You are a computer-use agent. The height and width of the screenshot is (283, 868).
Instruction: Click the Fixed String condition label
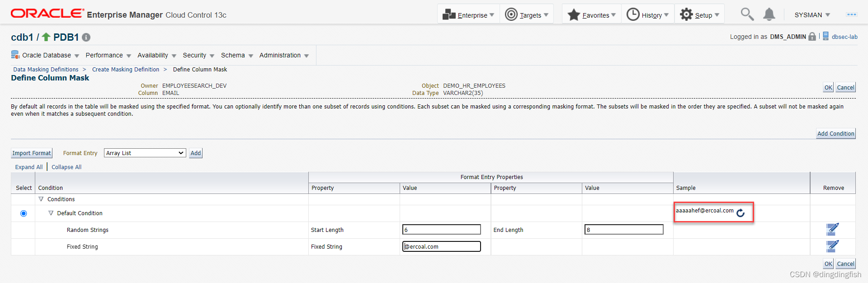(82, 247)
